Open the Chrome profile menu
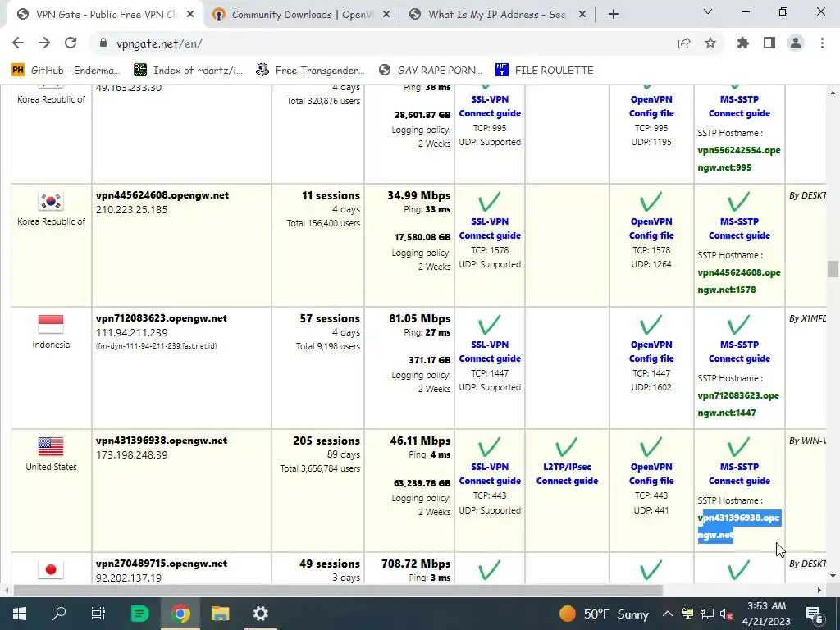Viewport: 840px width, 630px height. pyautogui.click(x=796, y=43)
